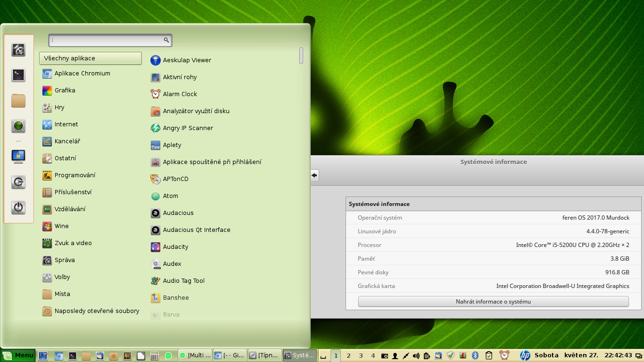Click the volume speaker tray icon
This screenshot has width=644, height=362.
click(416, 355)
